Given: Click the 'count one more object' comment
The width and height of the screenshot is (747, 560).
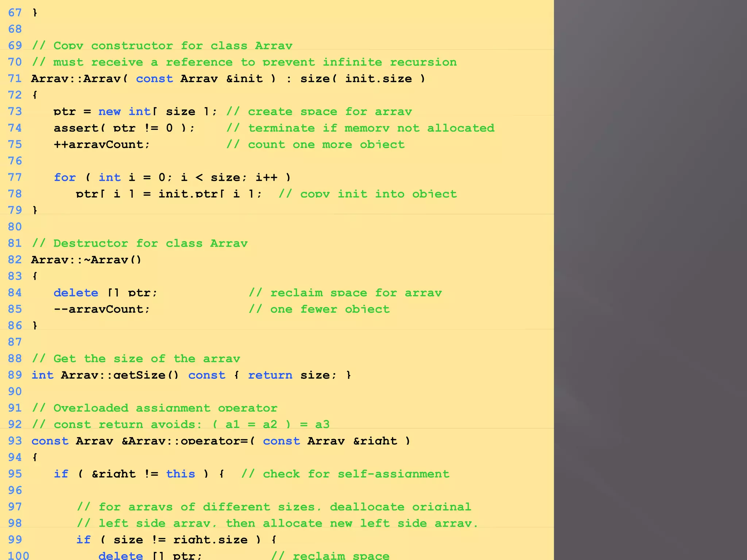Looking at the screenshot, I should (316, 144).
